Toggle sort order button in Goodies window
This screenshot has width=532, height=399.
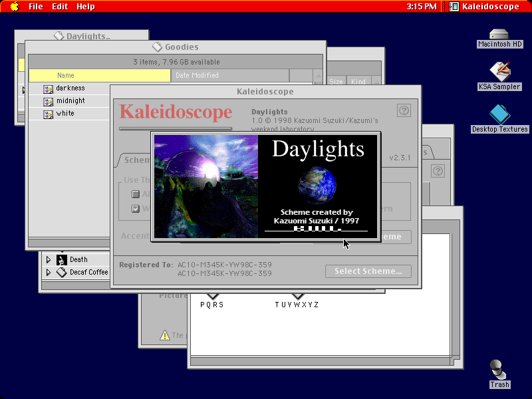318,75
